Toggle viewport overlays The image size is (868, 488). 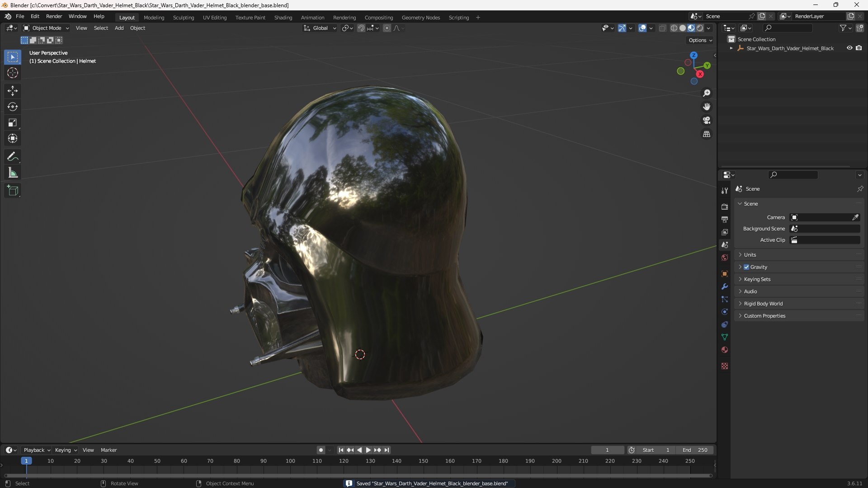tap(642, 28)
